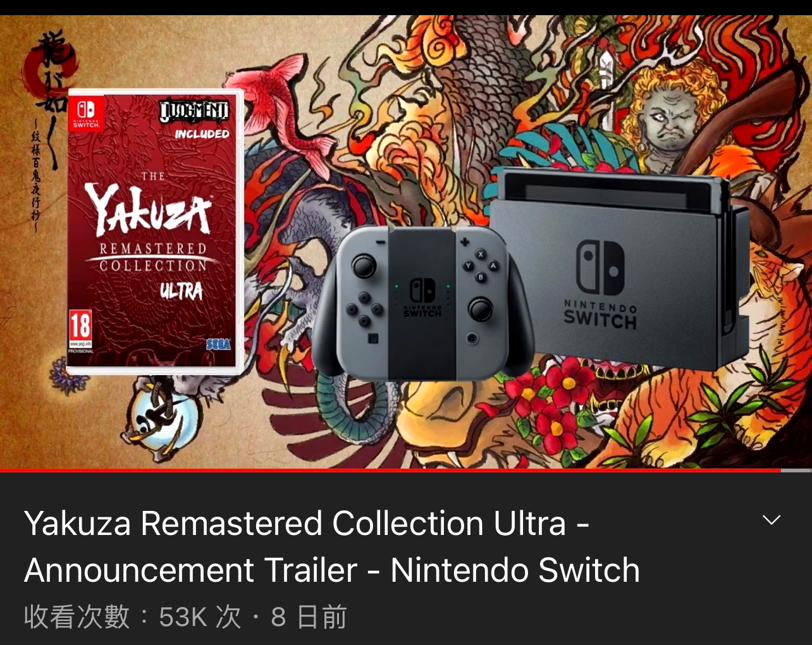Click the Judgment logo on the cover
The height and width of the screenshot is (645, 812).
click(x=194, y=113)
